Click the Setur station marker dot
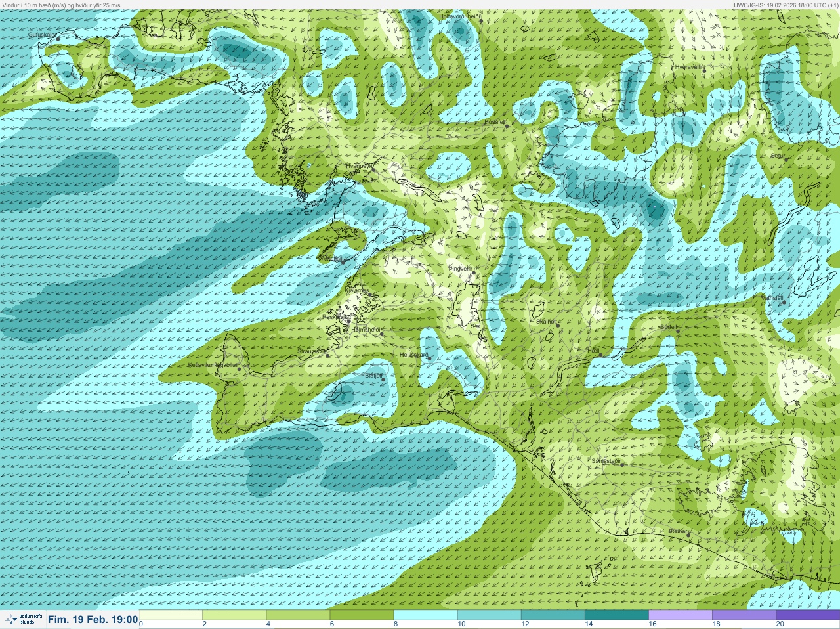Viewport: 840px width, 629px height. pos(787,160)
